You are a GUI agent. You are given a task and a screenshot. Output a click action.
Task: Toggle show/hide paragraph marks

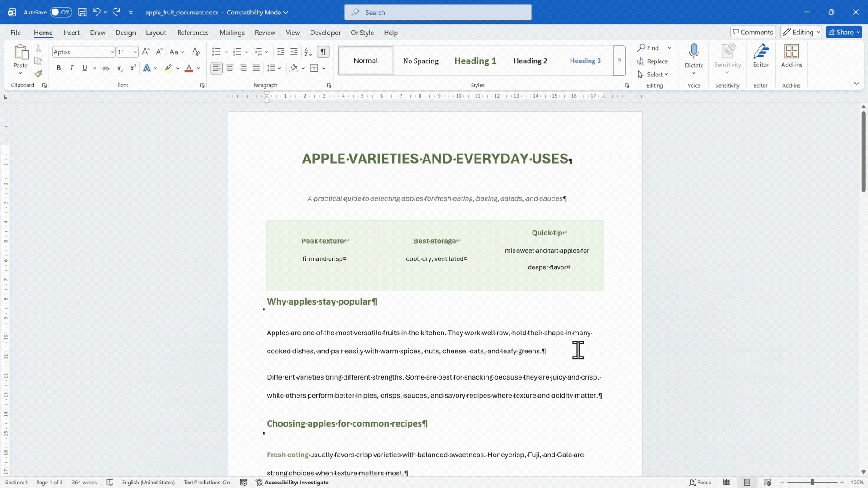pyautogui.click(x=323, y=52)
